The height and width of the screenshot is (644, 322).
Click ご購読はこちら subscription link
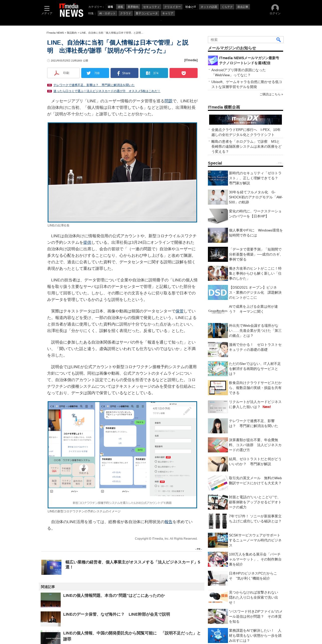coord(271,94)
